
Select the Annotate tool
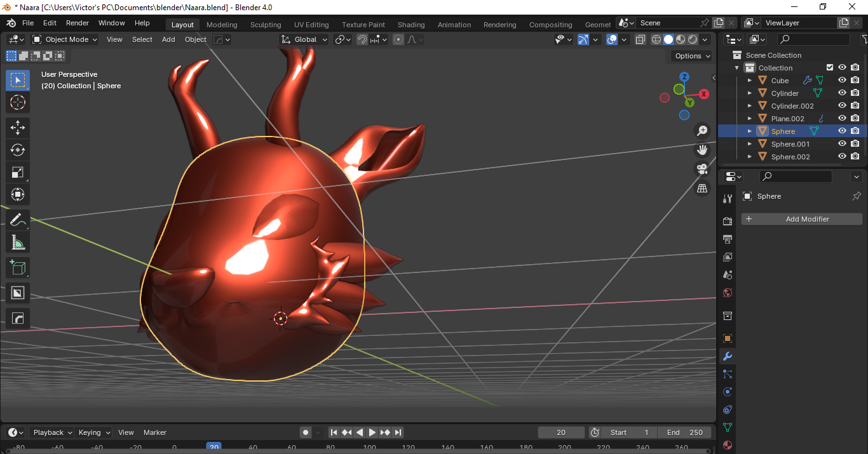click(x=18, y=220)
